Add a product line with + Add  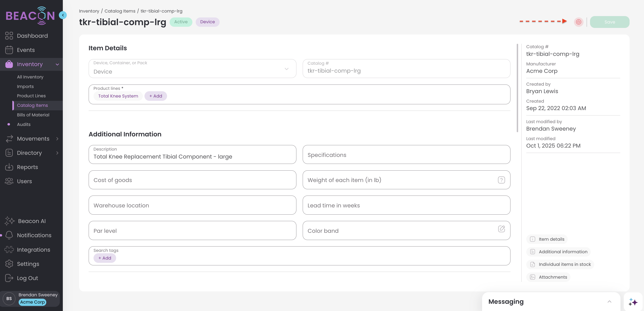(155, 96)
